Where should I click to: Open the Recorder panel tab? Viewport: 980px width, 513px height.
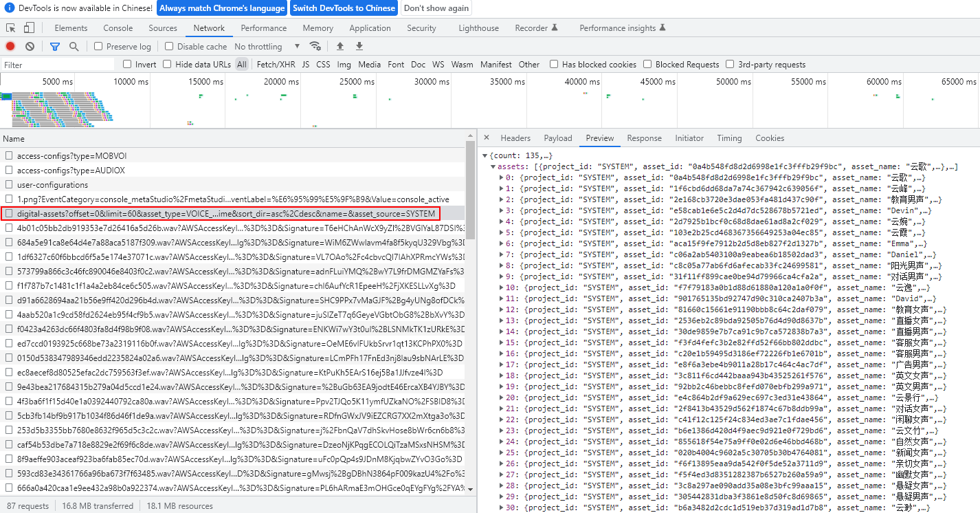pos(537,28)
